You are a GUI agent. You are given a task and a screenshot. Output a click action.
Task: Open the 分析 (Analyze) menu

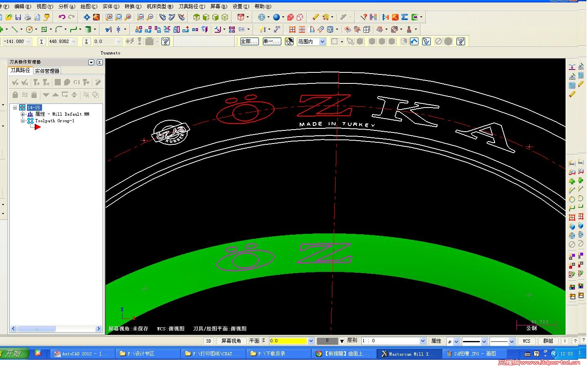coord(67,7)
